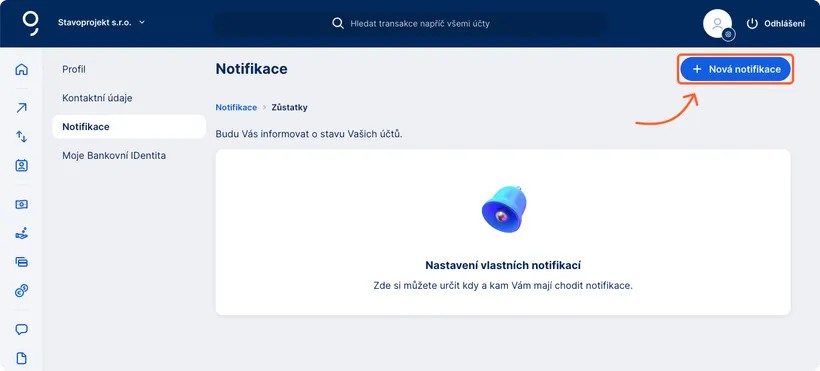Open the chat messages bubble icon

(x=21, y=330)
